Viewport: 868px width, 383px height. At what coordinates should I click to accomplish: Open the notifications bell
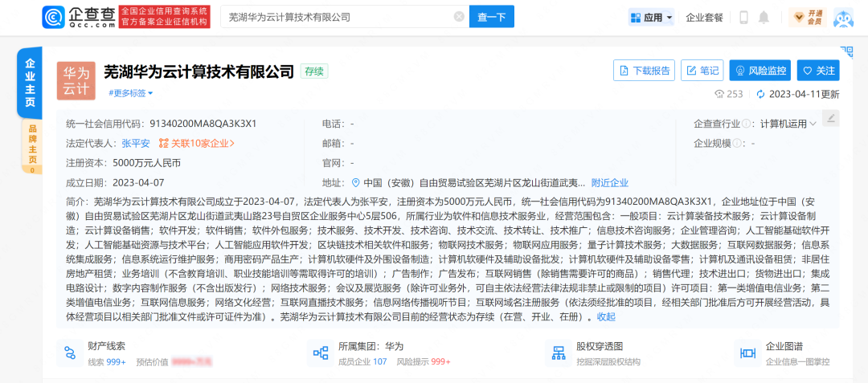click(x=764, y=17)
